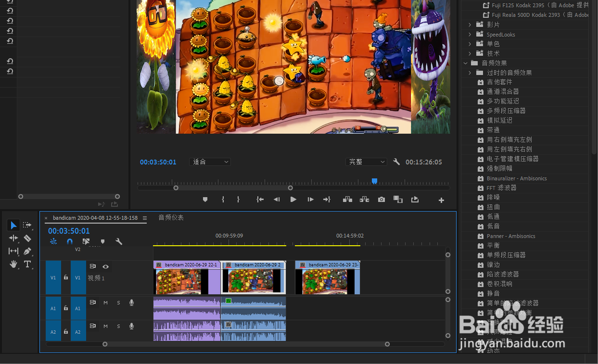598x364 pixels.
Task: Mark In point in program monitor
Action: click(x=223, y=200)
